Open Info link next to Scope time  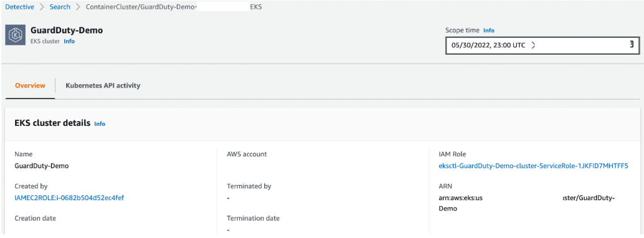(489, 30)
